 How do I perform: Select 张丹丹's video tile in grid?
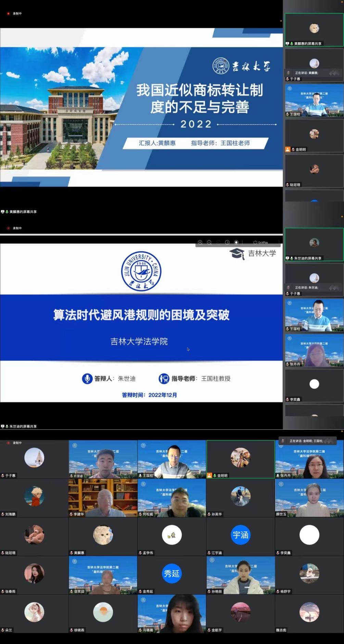[309, 459]
